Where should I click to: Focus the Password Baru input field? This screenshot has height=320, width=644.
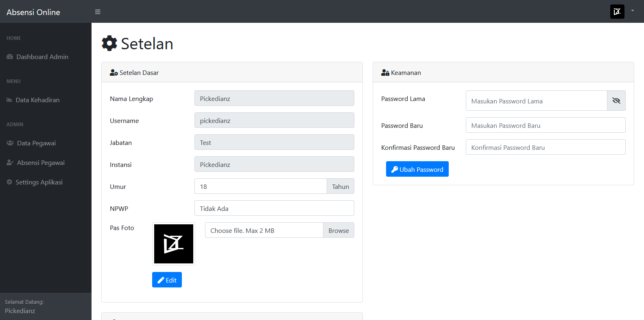pyautogui.click(x=545, y=125)
